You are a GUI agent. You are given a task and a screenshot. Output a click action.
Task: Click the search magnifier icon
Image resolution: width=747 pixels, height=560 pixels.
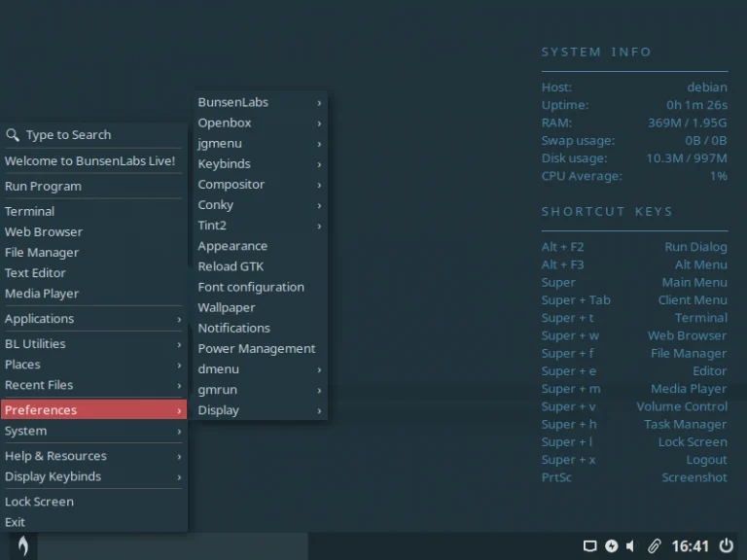click(13, 135)
